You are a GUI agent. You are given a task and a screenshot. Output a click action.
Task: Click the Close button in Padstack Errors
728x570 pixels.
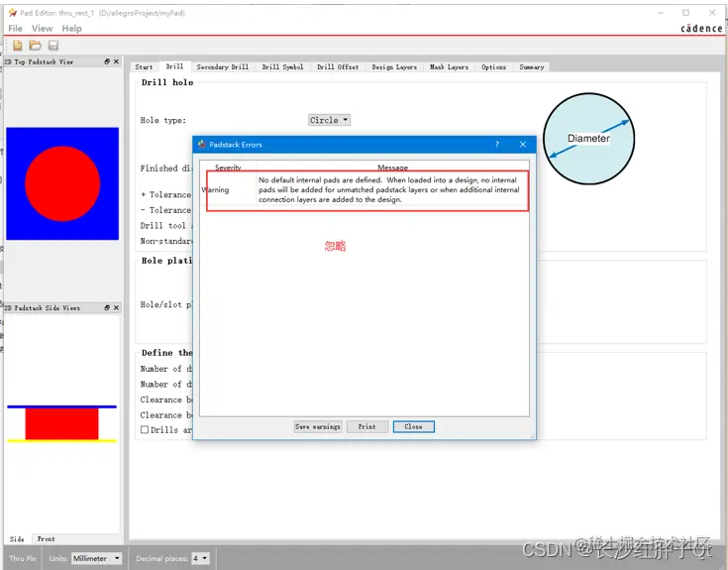[x=414, y=426]
